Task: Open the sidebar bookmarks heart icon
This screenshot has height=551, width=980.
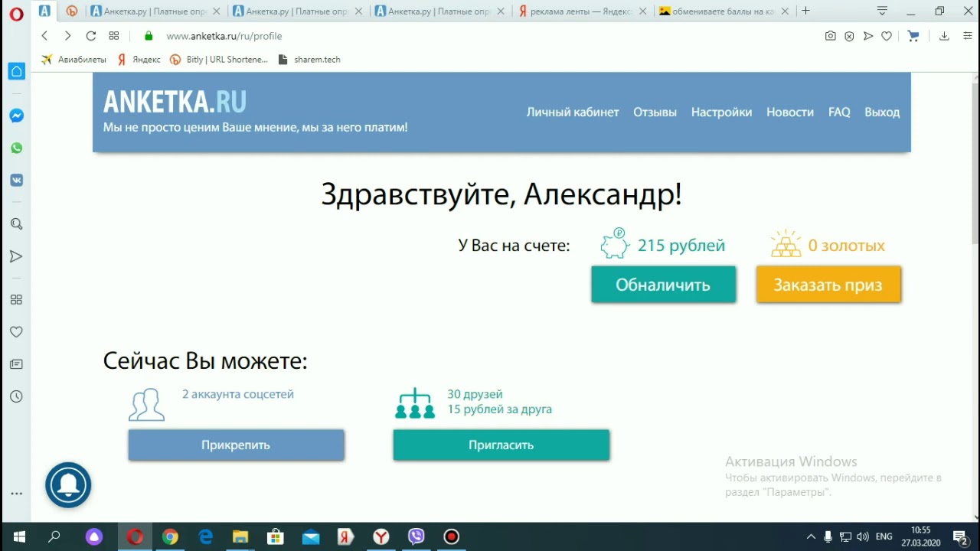Action: (x=16, y=332)
